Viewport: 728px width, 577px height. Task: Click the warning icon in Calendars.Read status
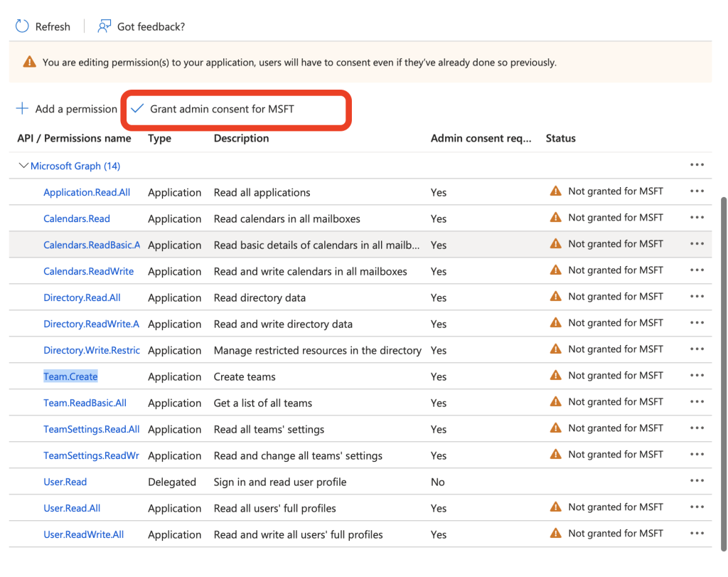pyautogui.click(x=555, y=217)
